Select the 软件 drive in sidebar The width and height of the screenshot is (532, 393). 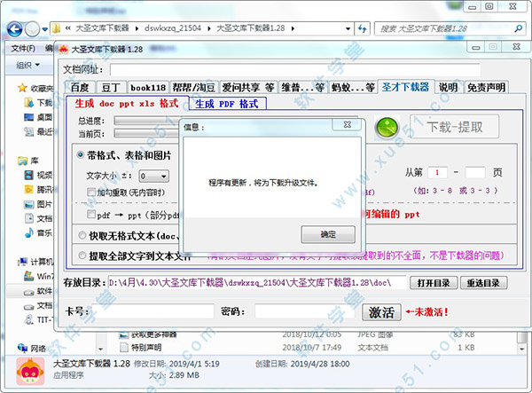pos(38,291)
